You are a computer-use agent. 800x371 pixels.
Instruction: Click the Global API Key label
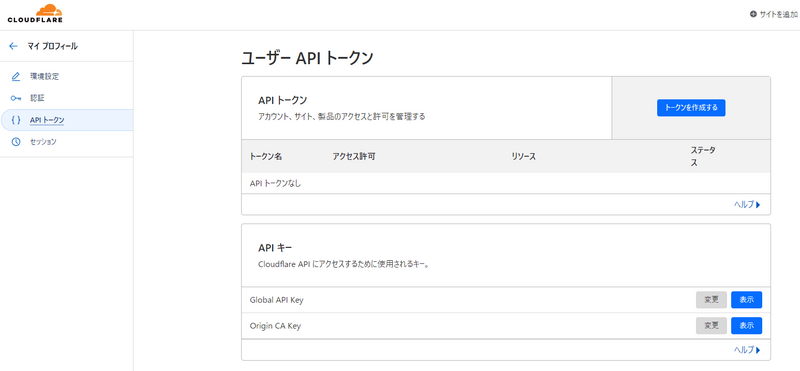tap(277, 300)
